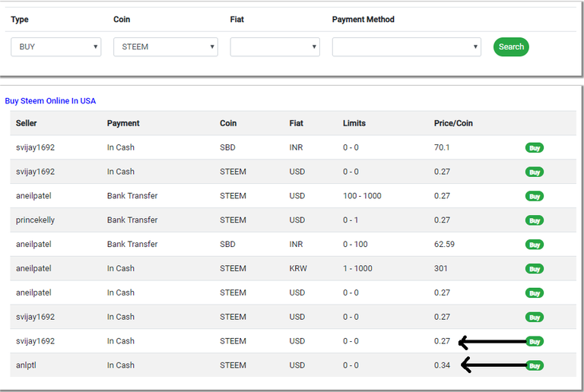The height and width of the screenshot is (392, 584).
Task: Open the Type dropdown showing BUY
Action: point(56,47)
